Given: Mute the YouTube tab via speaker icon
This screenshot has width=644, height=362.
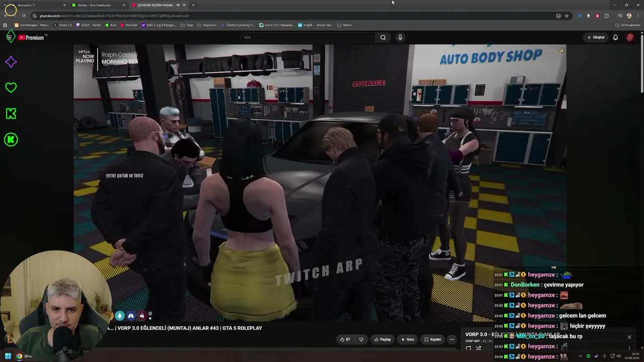Looking at the screenshot, I should [178, 5].
